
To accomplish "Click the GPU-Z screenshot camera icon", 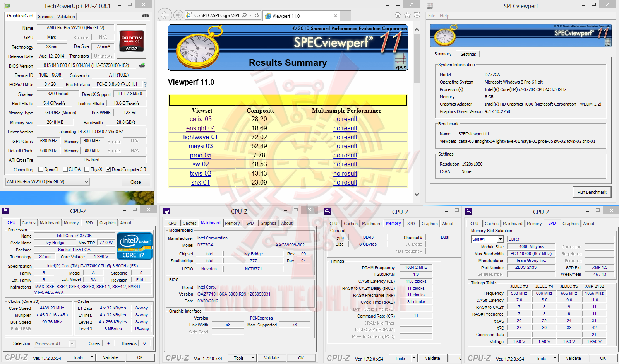I will [145, 16].
